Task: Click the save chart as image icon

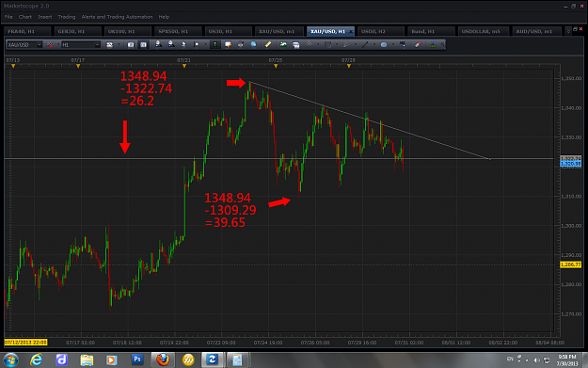Action: point(283,44)
